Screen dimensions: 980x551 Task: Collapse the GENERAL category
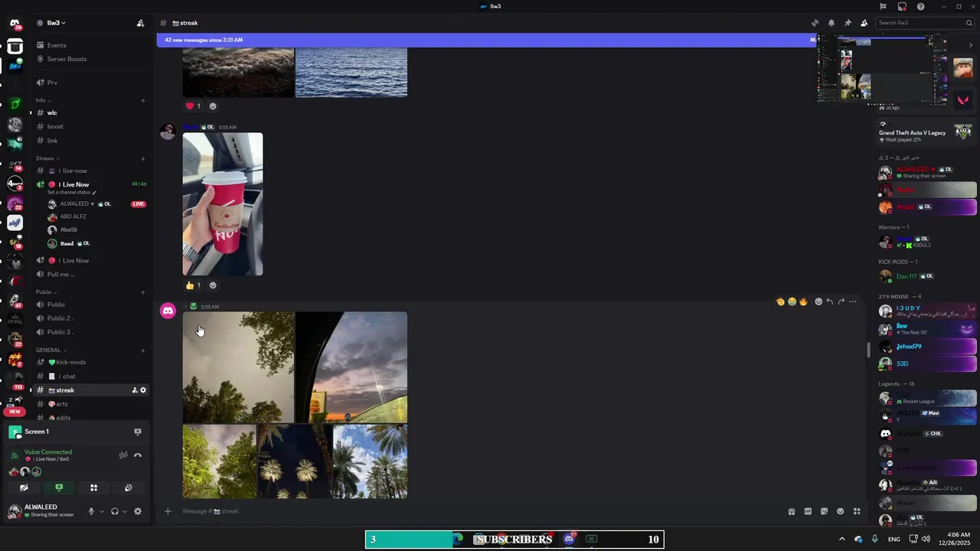pos(51,350)
